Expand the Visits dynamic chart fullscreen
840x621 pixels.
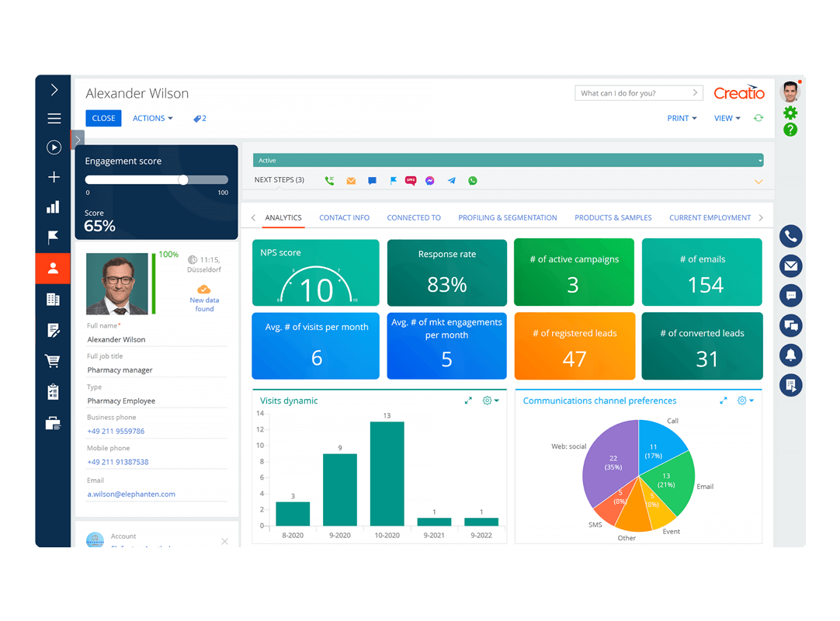pyautogui.click(x=468, y=401)
